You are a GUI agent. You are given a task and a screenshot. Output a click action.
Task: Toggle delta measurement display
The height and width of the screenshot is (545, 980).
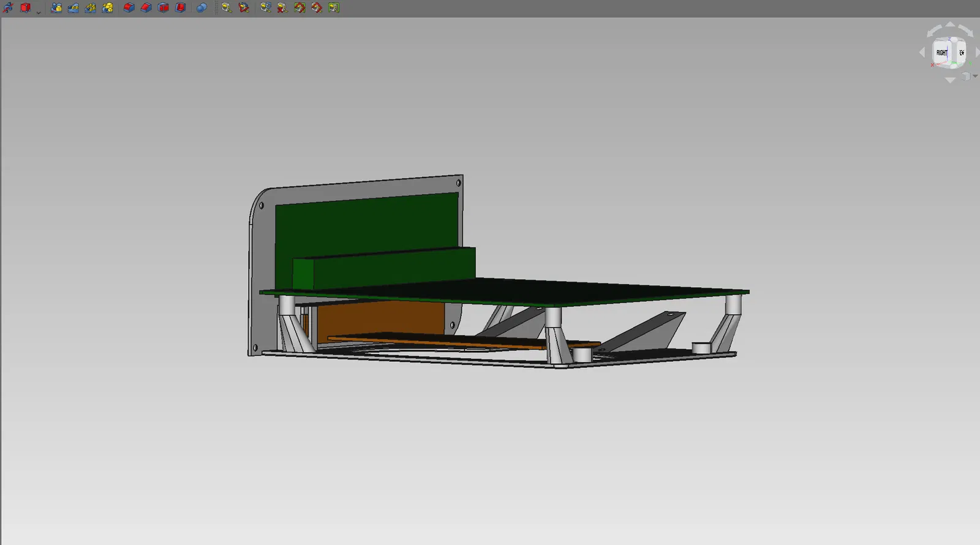pyautogui.click(x=334, y=8)
